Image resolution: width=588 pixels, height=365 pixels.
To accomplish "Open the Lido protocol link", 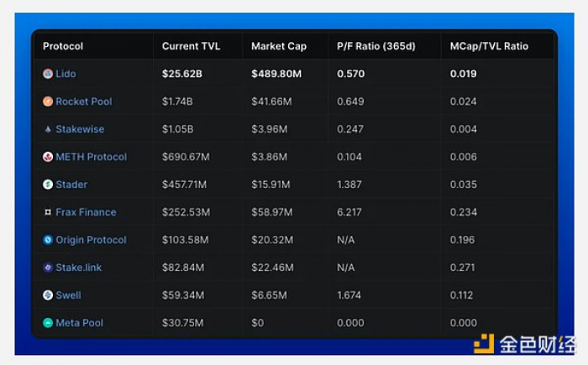I will coord(66,74).
